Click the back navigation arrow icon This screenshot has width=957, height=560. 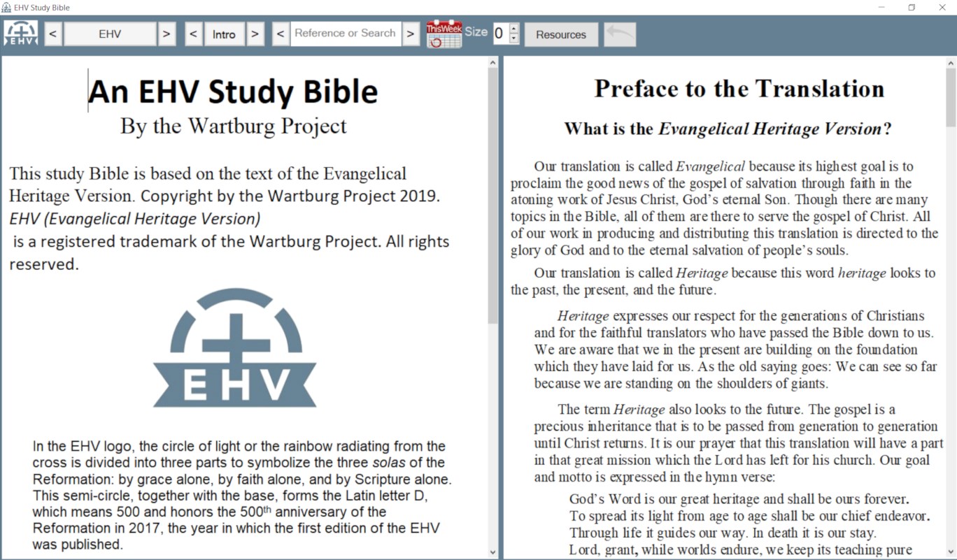[x=619, y=33]
